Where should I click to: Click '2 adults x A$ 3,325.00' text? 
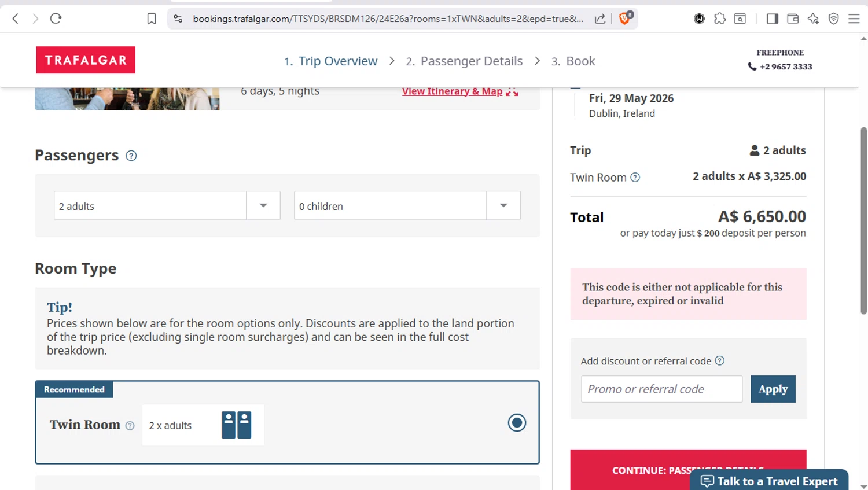click(x=749, y=176)
